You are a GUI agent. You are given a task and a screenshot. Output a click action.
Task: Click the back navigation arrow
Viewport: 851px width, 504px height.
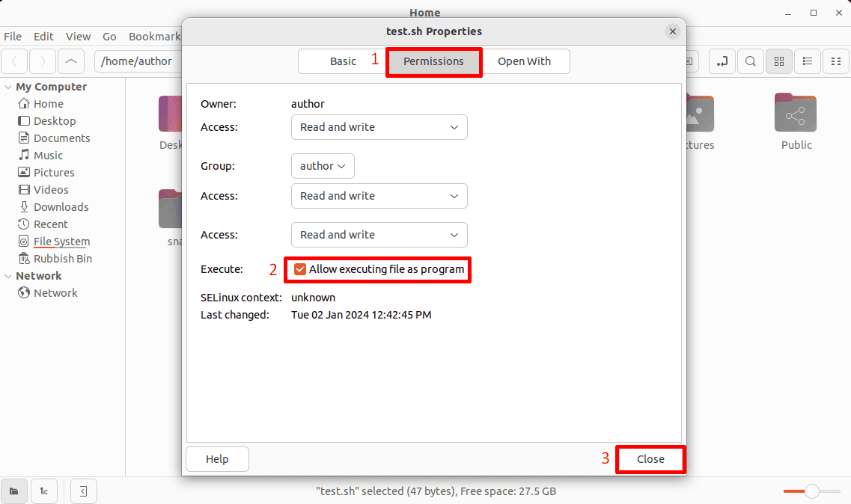coord(14,61)
